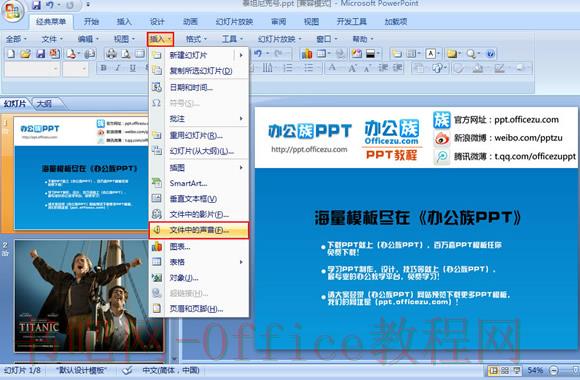The image size is (580, 380).
Task: Choose 页眉和页脚 menu entry
Action: pyautogui.click(x=199, y=309)
